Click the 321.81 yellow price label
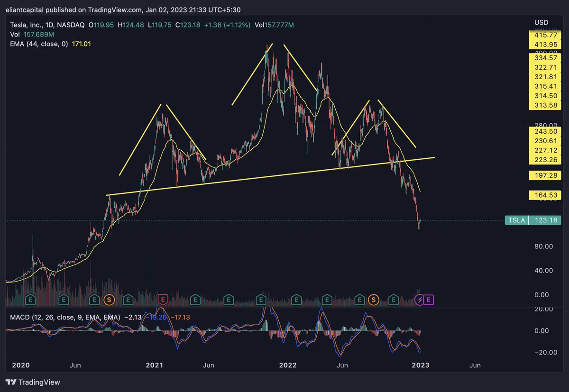 click(x=545, y=76)
